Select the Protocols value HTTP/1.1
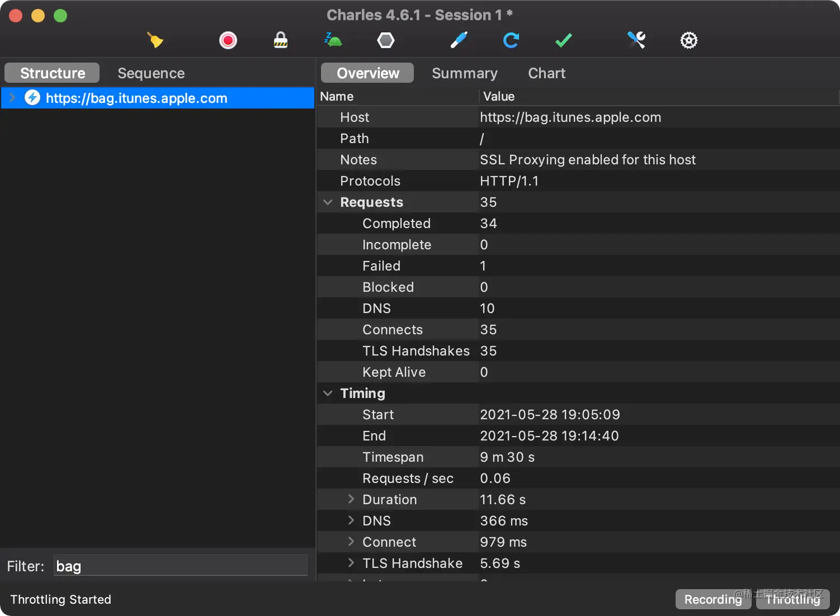The image size is (840, 616). [509, 181]
